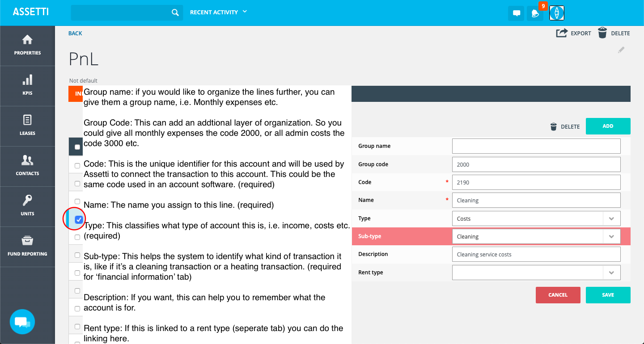Open the Sub-type dropdown
The width and height of the screenshot is (644, 344).
pyautogui.click(x=611, y=236)
